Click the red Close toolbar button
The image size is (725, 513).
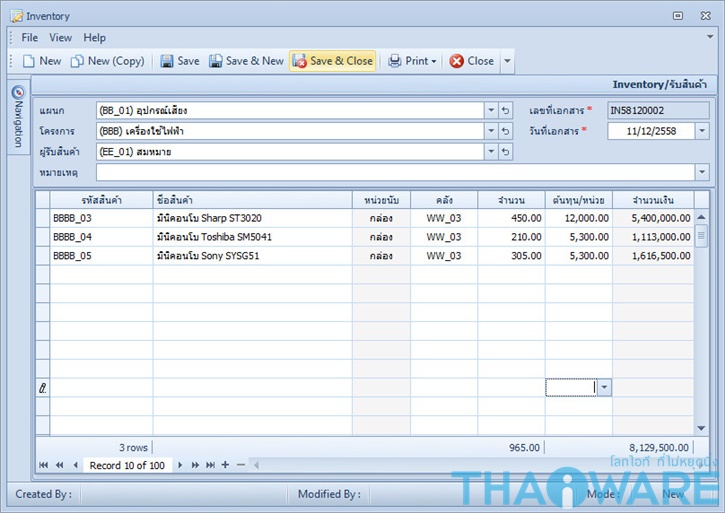pos(472,61)
